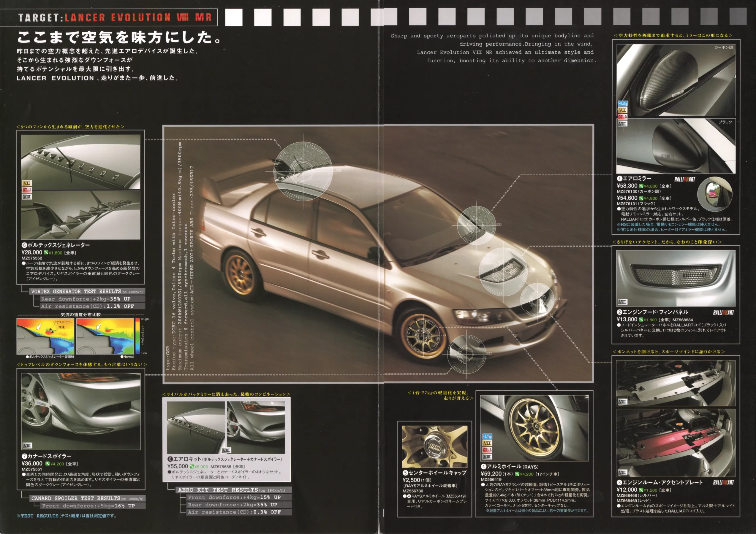Image resolution: width=756 pixels, height=534 pixels.
Task: Click the canard spoiler callout circle near front bumper
Action: click(x=466, y=354)
